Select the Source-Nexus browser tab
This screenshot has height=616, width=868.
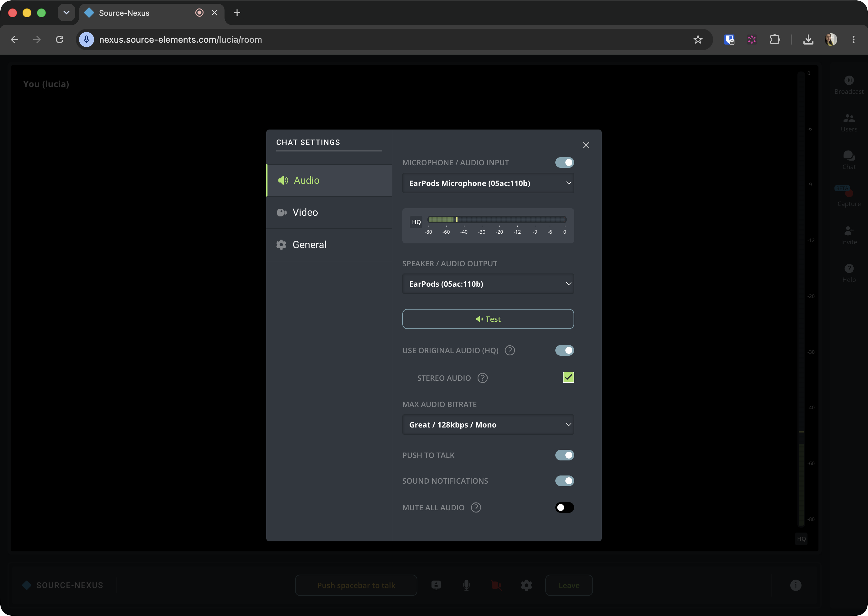[x=152, y=13]
